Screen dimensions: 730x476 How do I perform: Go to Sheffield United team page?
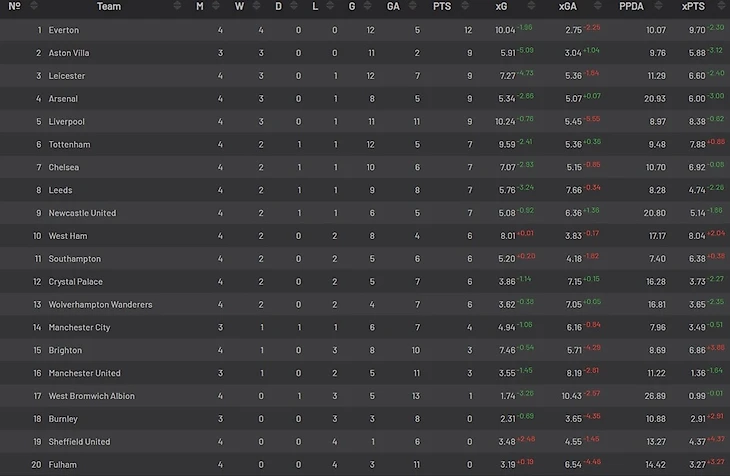click(79, 442)
